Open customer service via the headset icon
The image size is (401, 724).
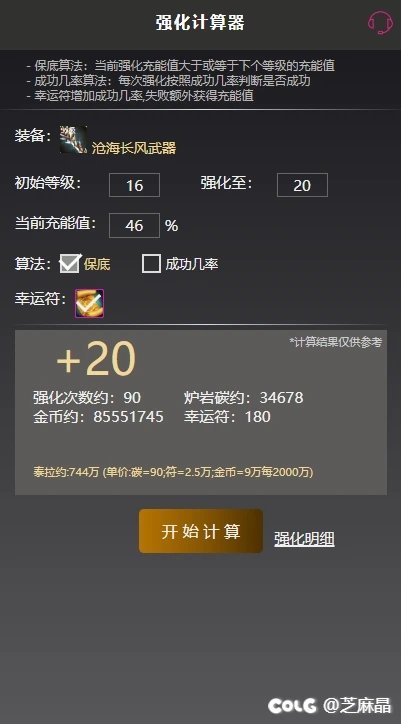tap(380, 23)
